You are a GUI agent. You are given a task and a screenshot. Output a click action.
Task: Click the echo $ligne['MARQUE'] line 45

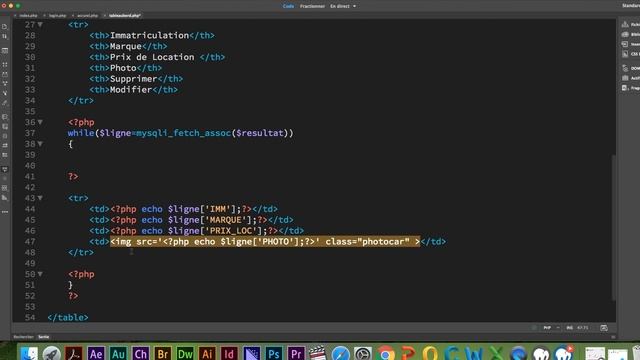click(191, 220)
